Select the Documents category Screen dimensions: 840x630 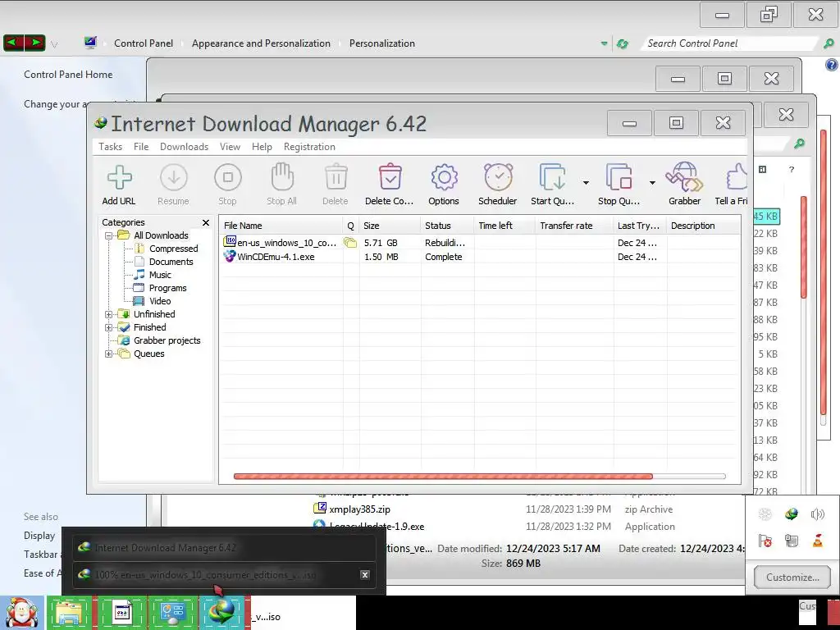(x=171, y=262)
